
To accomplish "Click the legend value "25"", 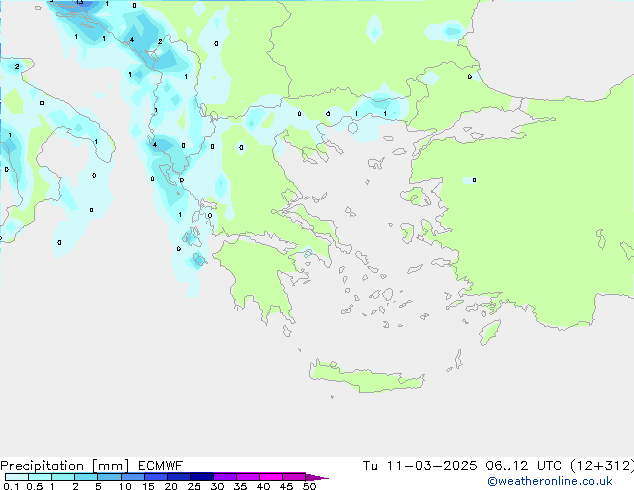I will (x=194, y=486).
